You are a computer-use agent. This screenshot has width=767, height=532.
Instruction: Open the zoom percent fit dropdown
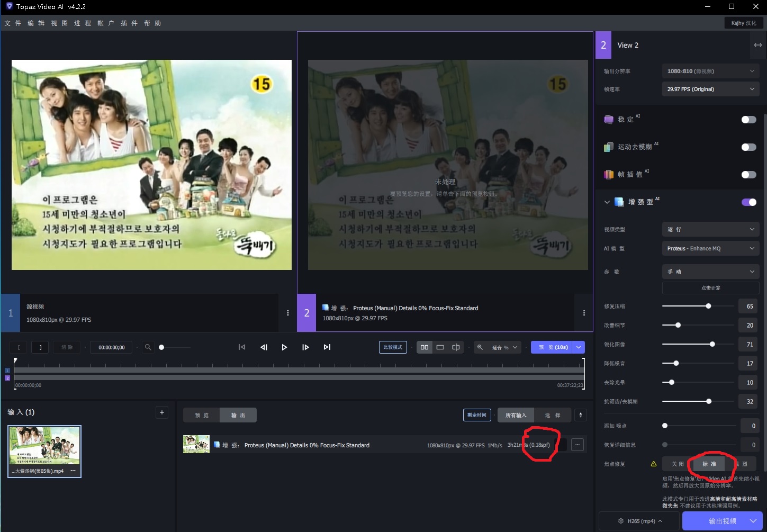pyautogui.click(x=504, y=347)
